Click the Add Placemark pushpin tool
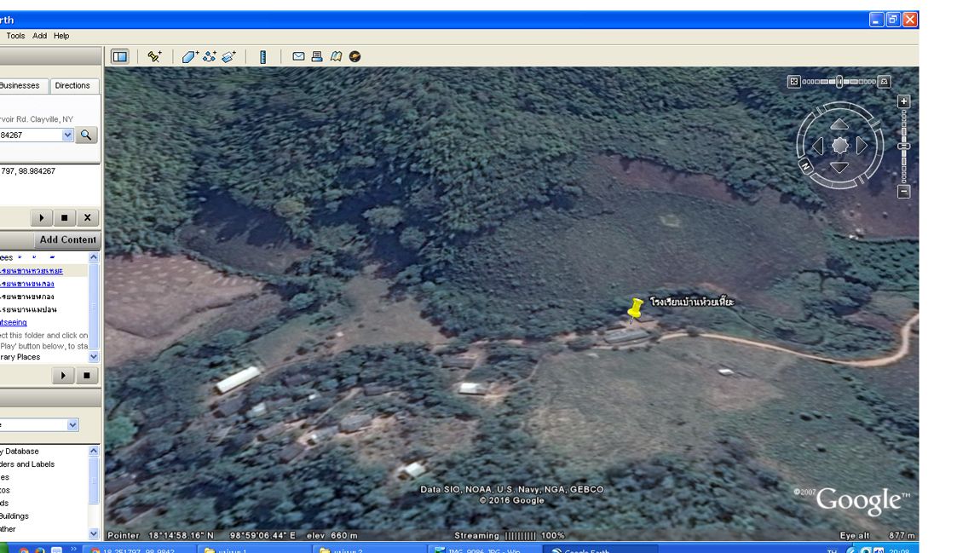980x553 pixels. click(154, 56)
